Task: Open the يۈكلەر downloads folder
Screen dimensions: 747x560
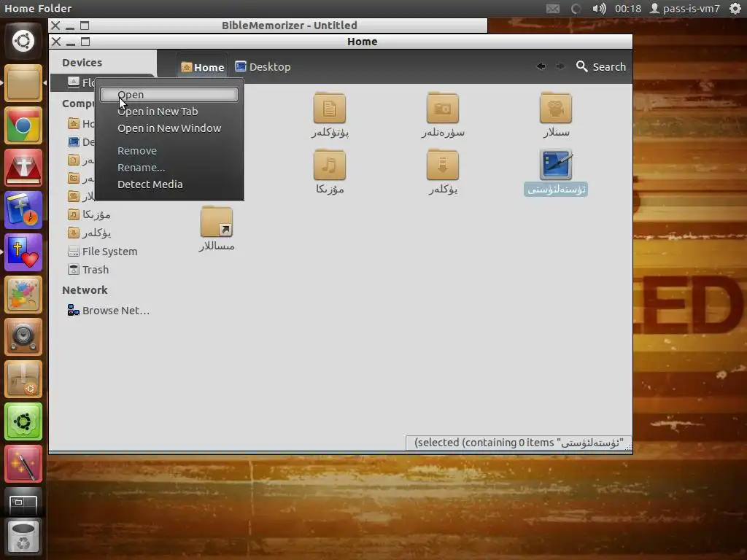Action: 443,172
